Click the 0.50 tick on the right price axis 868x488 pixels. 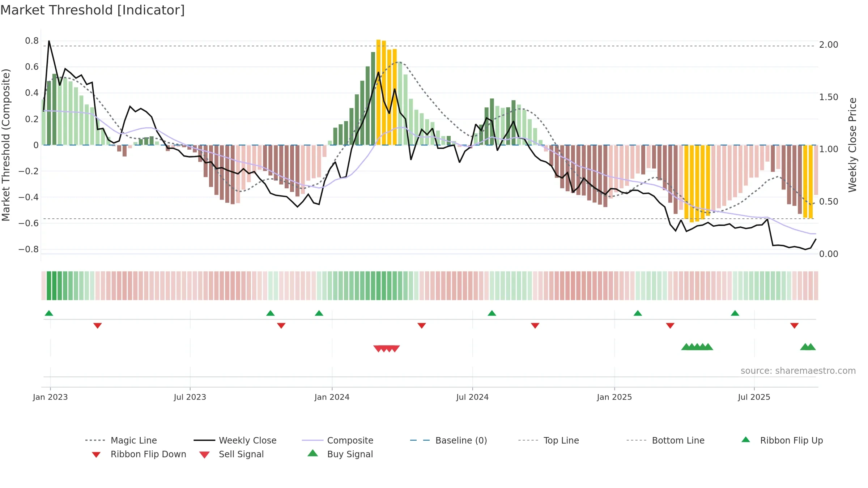point(829,202)
